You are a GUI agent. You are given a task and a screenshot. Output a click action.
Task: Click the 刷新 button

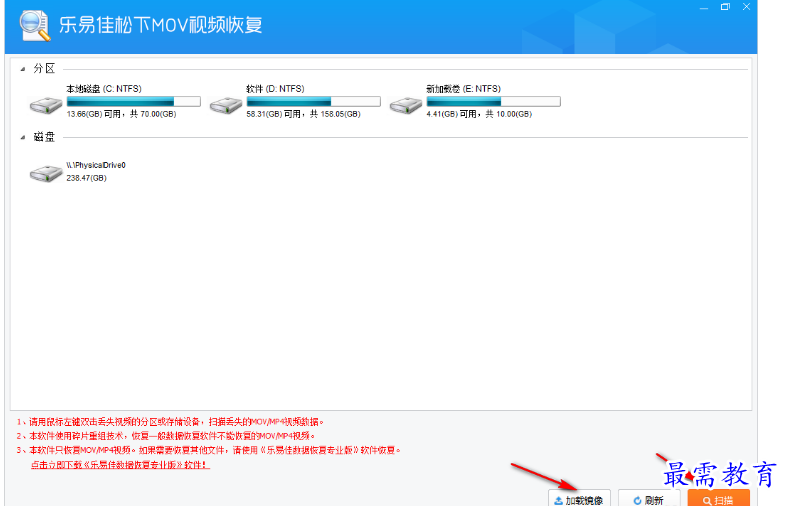(649, 499)
